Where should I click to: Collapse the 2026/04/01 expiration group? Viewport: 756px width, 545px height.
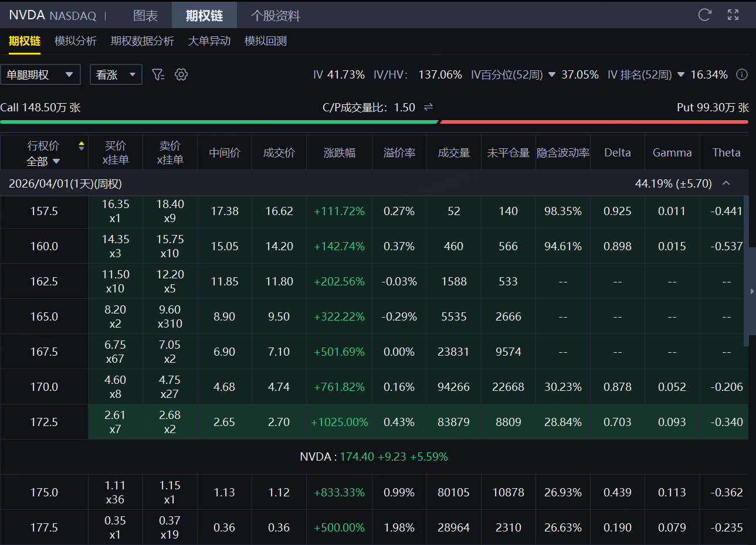coord(726,183)
